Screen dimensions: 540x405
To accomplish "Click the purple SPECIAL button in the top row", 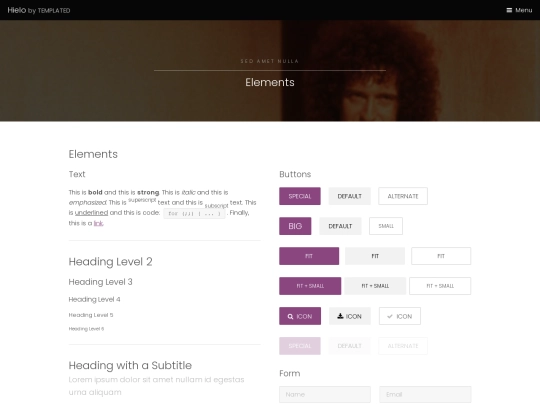I will [300, 196].
